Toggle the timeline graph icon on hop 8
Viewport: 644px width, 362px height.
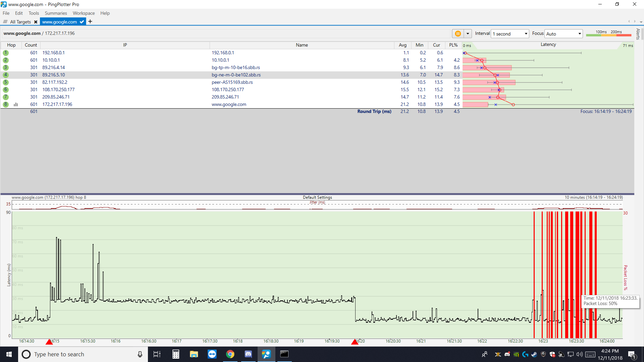(16, 104)
